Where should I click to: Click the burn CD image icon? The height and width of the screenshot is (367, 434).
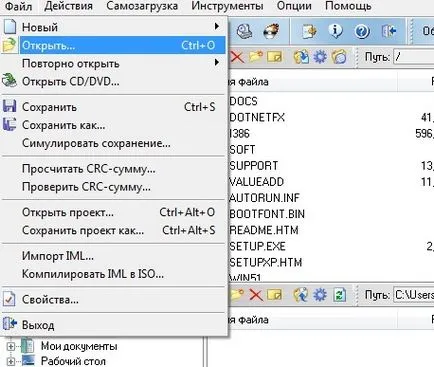point(271,31)
